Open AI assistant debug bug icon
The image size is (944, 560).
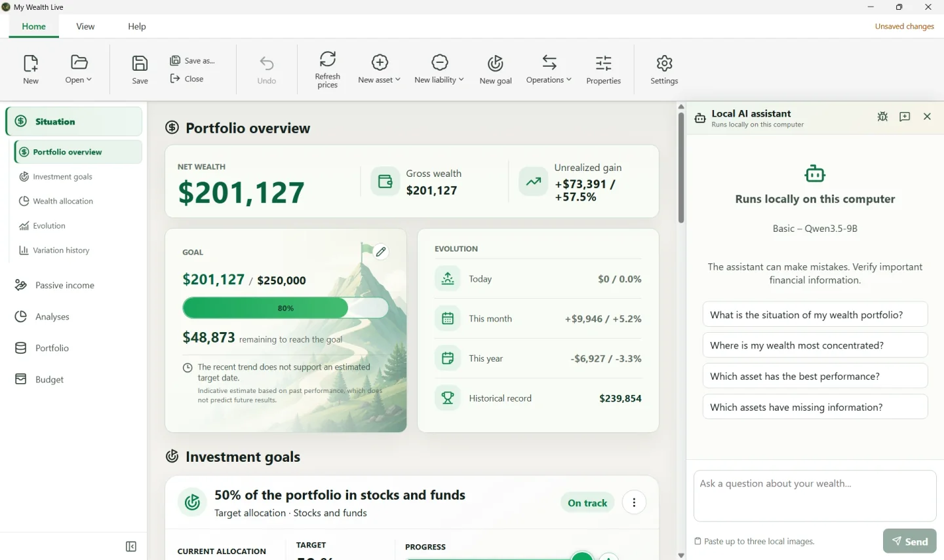click(882, 117)
